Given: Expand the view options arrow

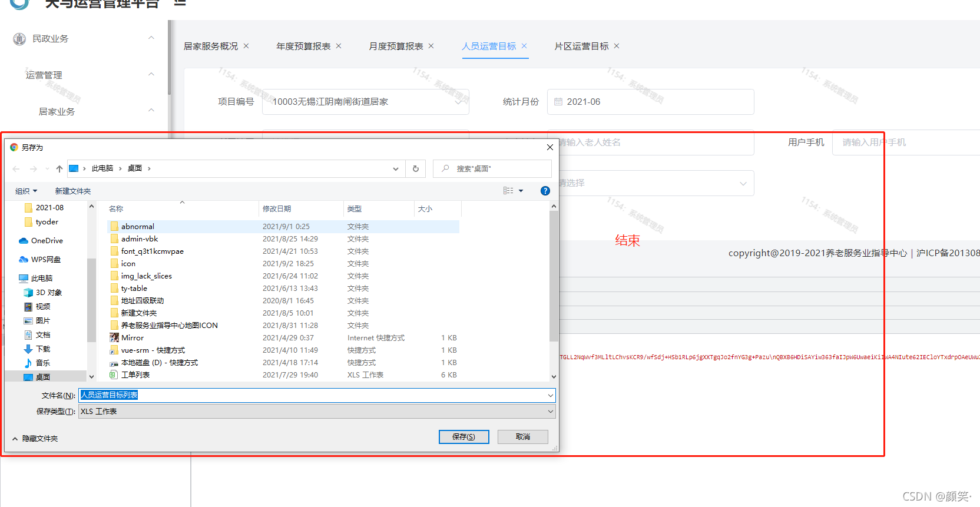Looking at the screenshot, I should point(521,191).
